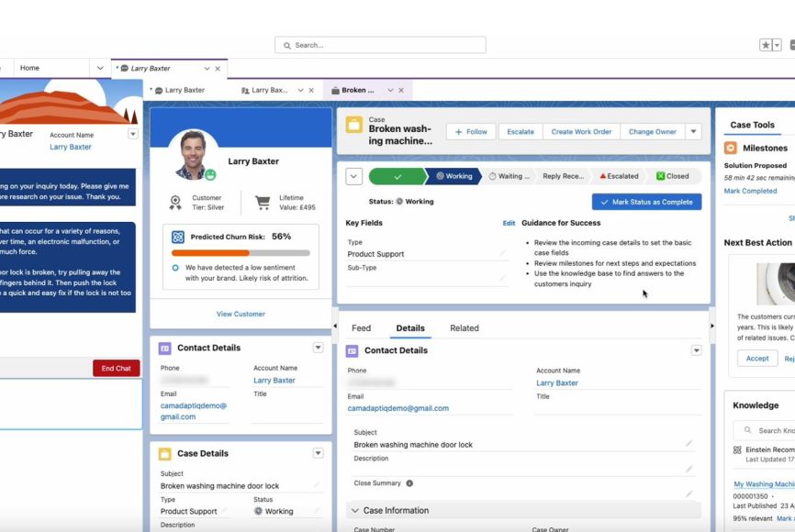Switch to the Feed tab

coord(361,328)
